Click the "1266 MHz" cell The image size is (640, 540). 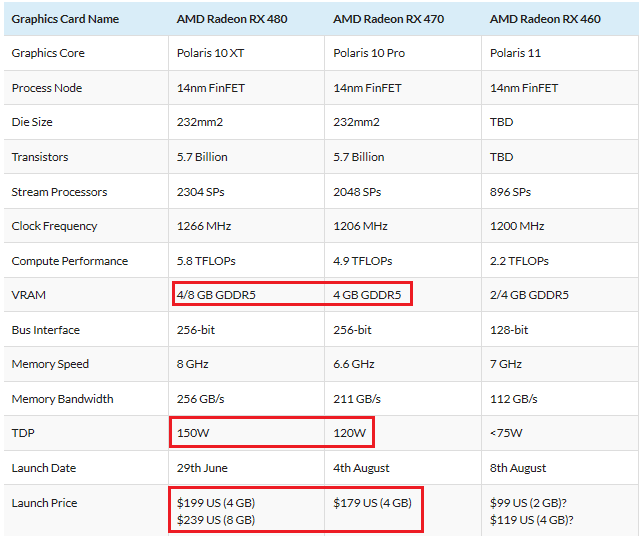click(x=204, y=226)
